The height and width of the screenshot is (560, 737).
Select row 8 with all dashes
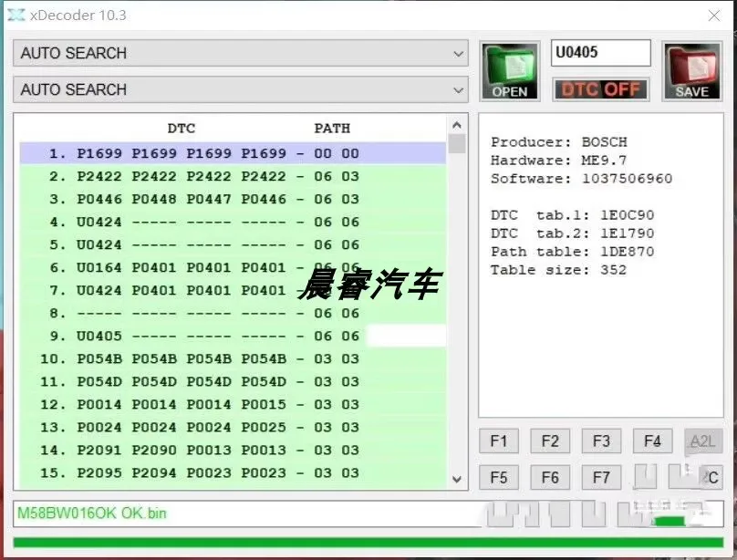coord(233,314)
